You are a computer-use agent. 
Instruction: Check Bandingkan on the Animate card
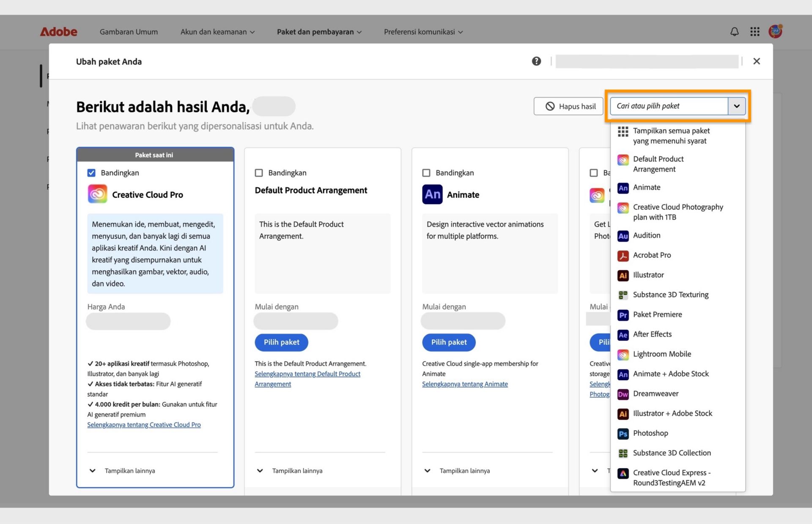426,173
